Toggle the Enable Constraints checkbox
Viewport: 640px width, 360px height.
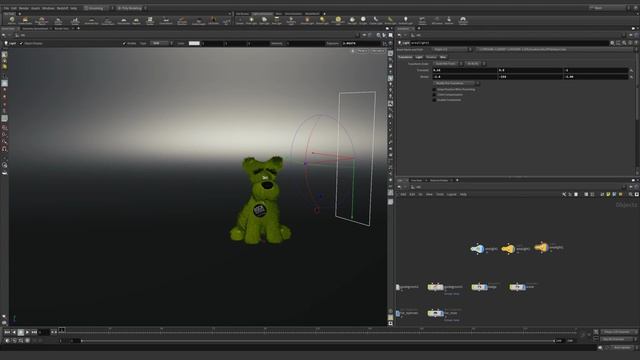434,100
